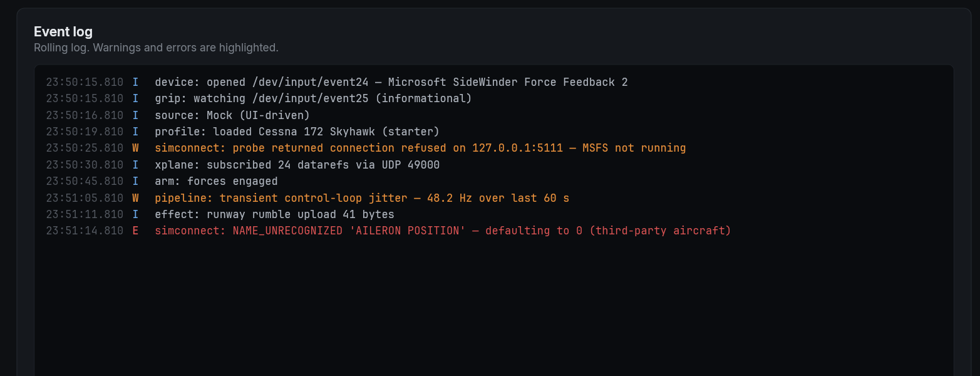Viewport: 980px width, 376px height.
Task: Click the timestamp 23:50:25.810
Action: click(85, 149)
